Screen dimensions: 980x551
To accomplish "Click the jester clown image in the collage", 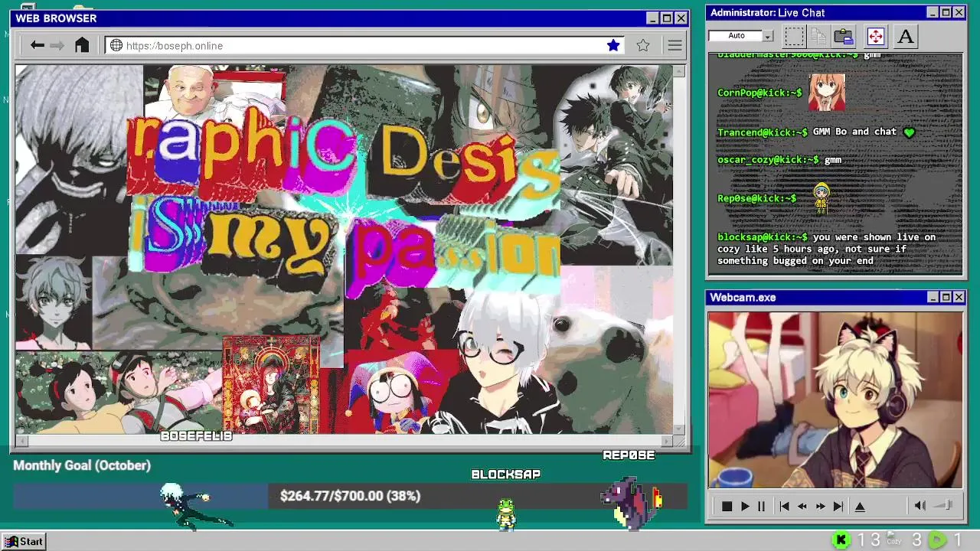I will click(x=394, y=393).
